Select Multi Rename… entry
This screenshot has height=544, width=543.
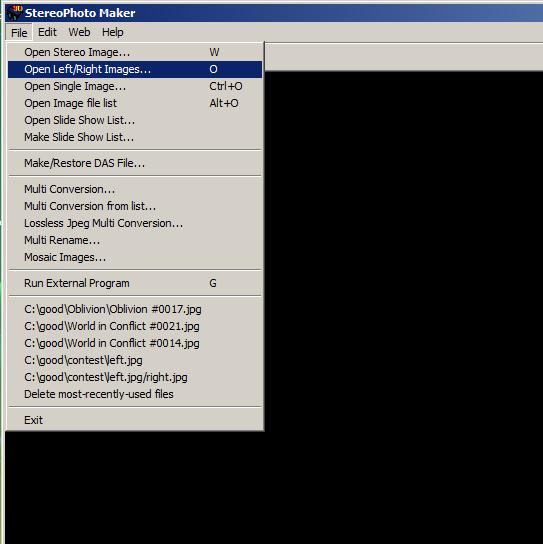point(135,240)
